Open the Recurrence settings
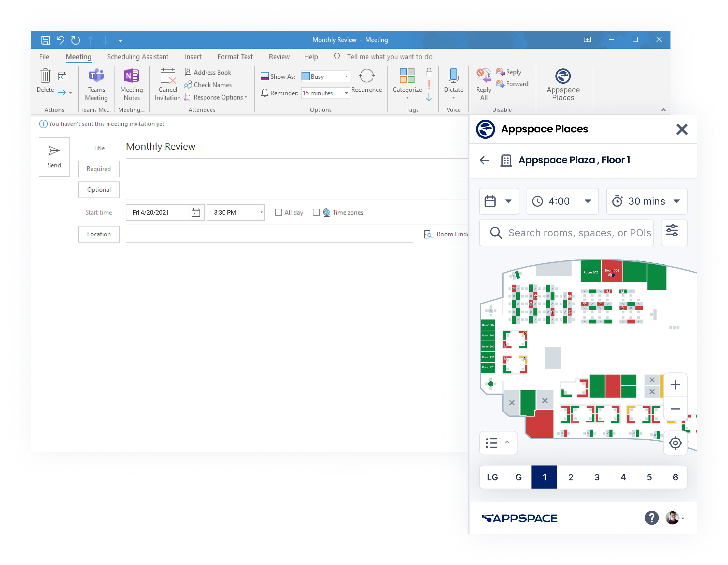The height and width of the screenshot is (565, 728). click(366, 80)
